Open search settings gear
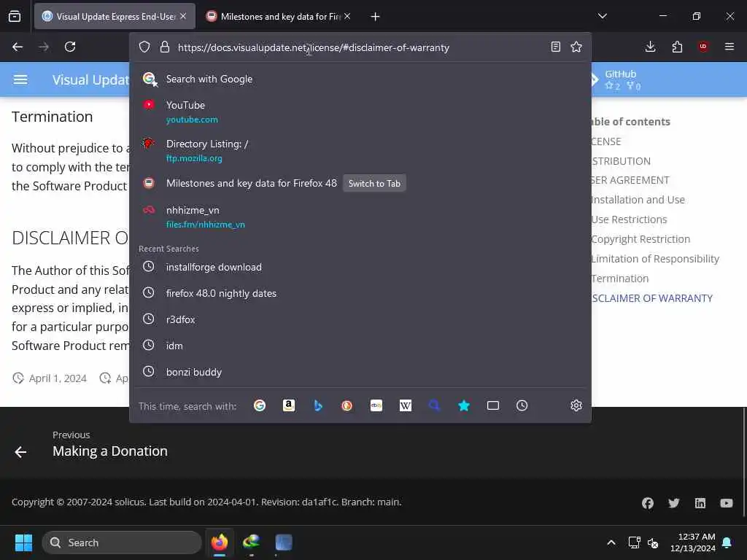This screenshot has height=560, width=747. tap(576, 405)
